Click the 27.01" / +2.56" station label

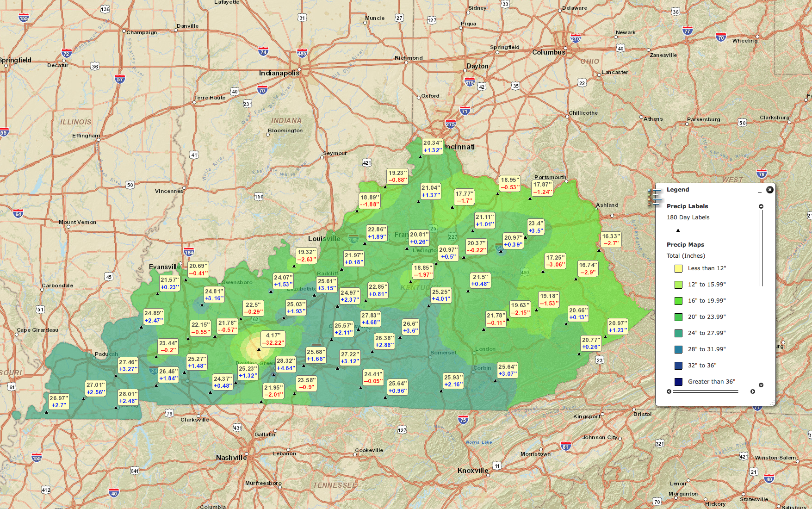96,389
